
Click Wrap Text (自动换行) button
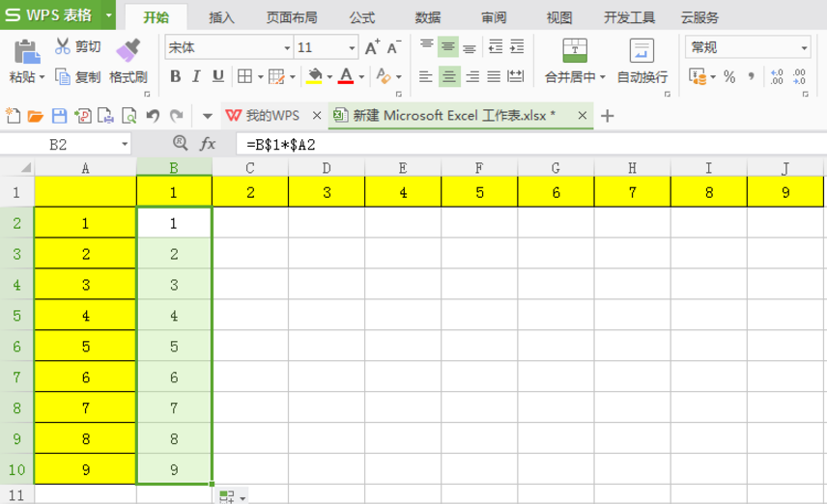click(642, 61)
